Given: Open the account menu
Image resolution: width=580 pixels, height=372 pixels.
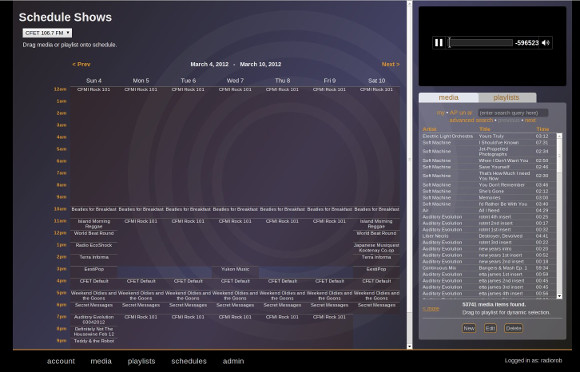Looking at the screenshot, I should [x=61, y=361].
